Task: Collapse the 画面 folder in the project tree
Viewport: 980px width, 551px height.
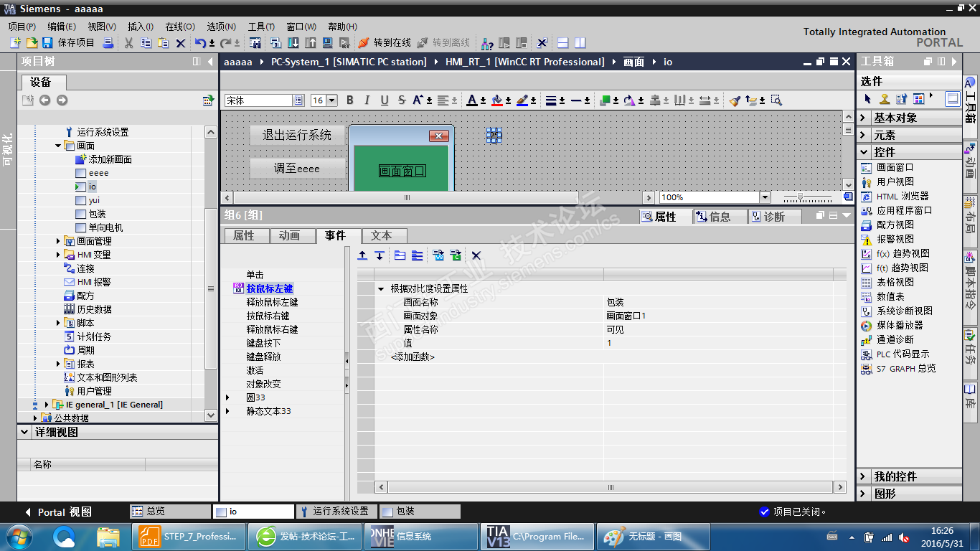Action: coord(58,146)
